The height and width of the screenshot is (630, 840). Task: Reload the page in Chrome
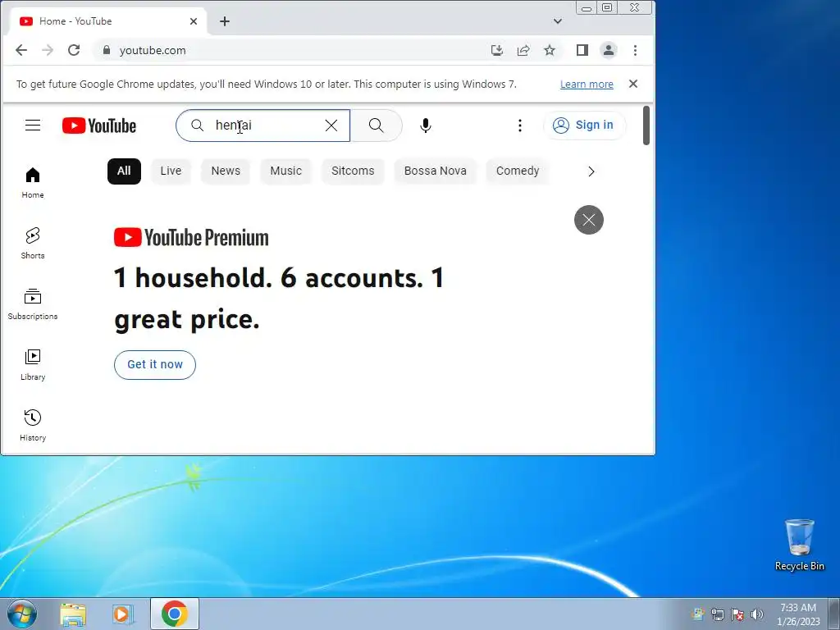74,50
